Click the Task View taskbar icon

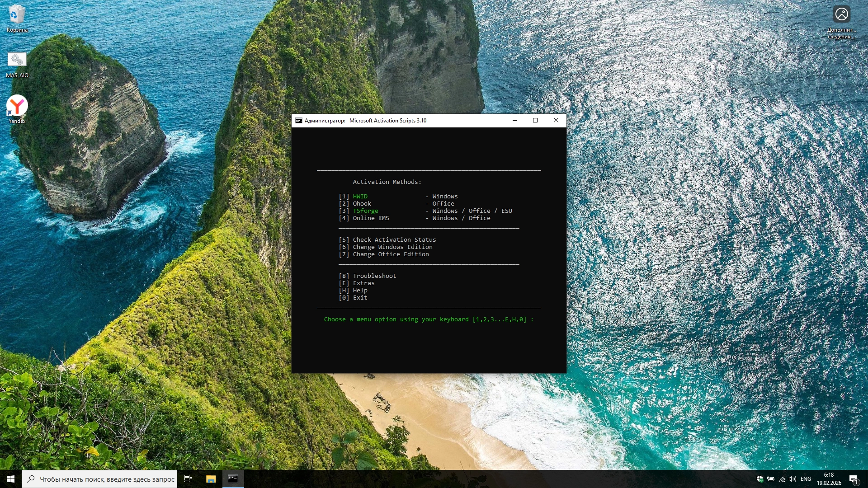pyautogui.click(x=188, y=479)
